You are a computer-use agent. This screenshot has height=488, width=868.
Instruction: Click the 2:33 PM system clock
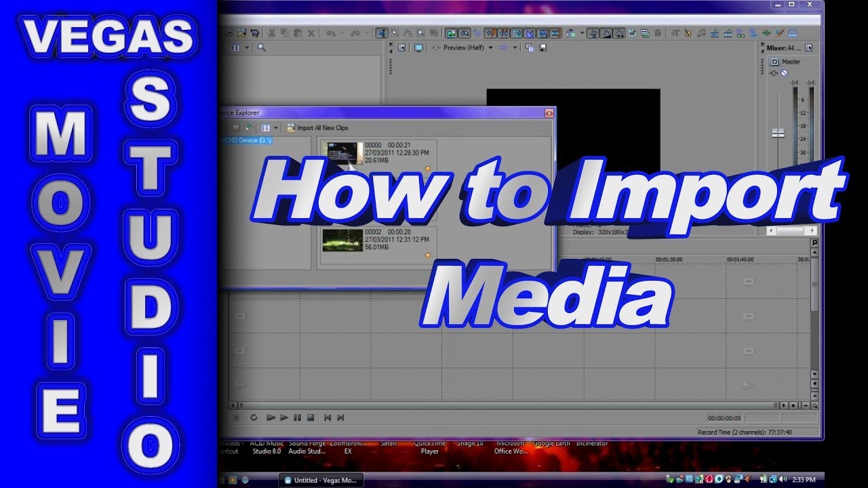(x=806, y=480)
